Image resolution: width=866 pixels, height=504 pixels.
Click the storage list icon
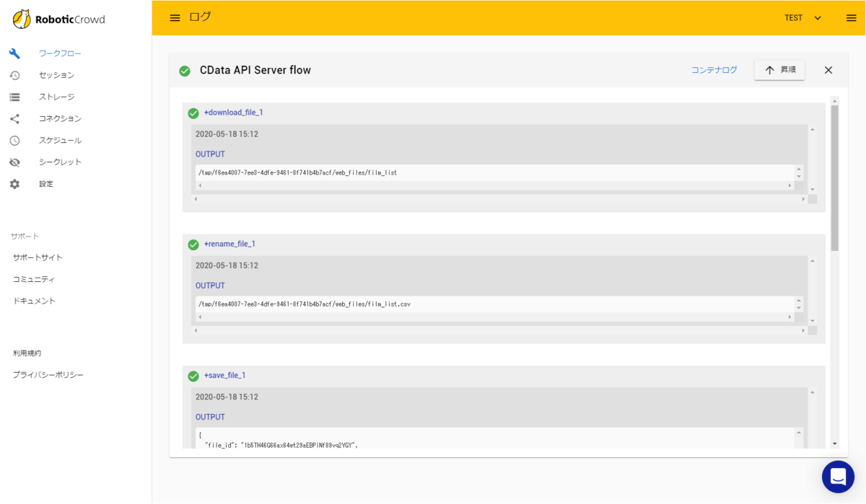(14, 97)
